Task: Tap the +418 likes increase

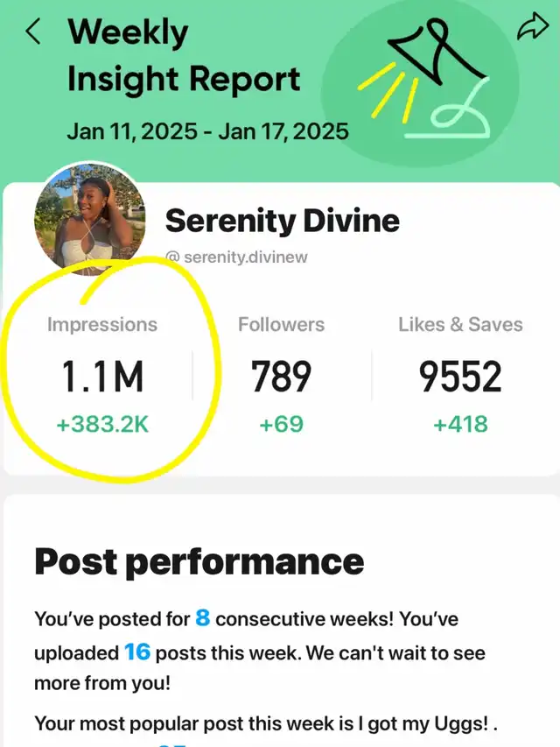Action: (460, 424)
